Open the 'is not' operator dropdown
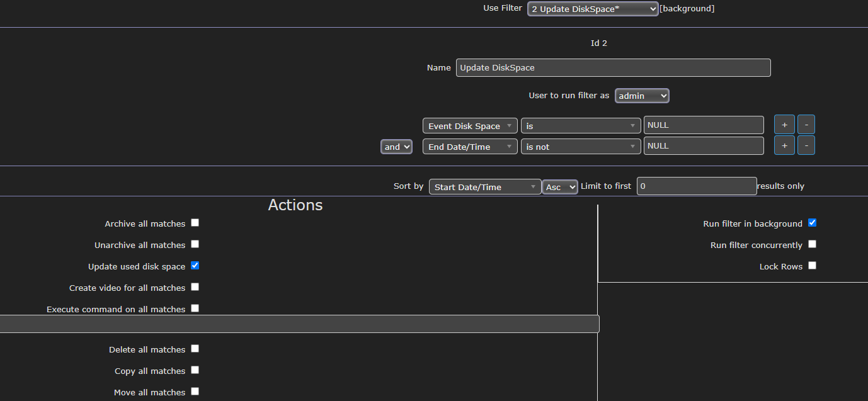868x401 pixels. click(x=581, y=147)
